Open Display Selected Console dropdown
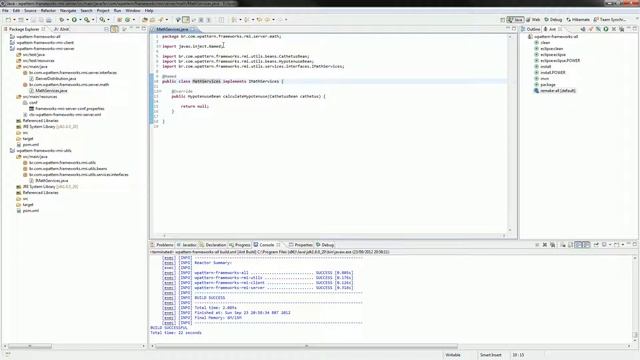Screen dimensions: 640x360 (610, 244)
